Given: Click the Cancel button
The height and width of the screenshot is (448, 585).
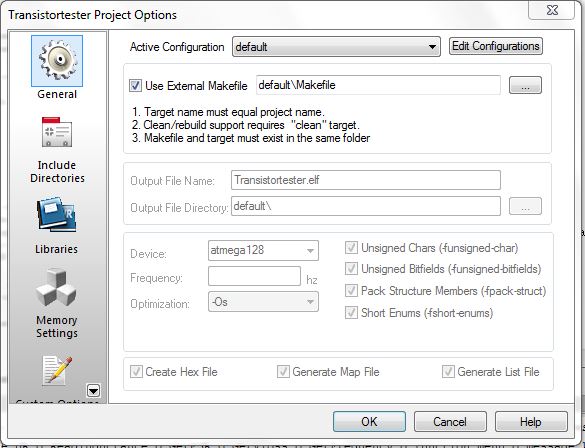Looking at the screenshot, I should (450, 422).
